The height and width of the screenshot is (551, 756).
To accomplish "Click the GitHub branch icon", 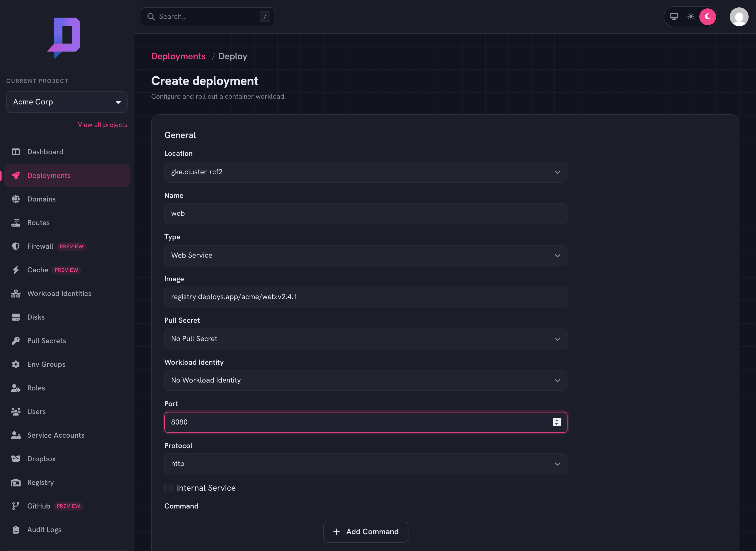I will pyautogui.click(x=16, y=506).
